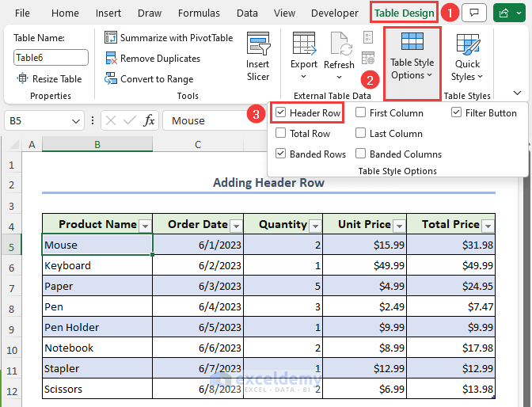
Task: Click the Select All corner triangle
Action: [x=14, y=145]
